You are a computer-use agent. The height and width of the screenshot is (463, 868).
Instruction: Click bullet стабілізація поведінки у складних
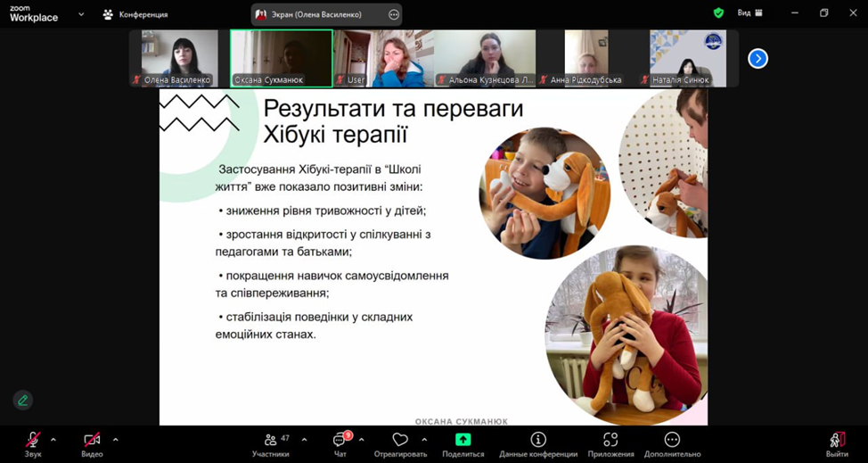315,318
